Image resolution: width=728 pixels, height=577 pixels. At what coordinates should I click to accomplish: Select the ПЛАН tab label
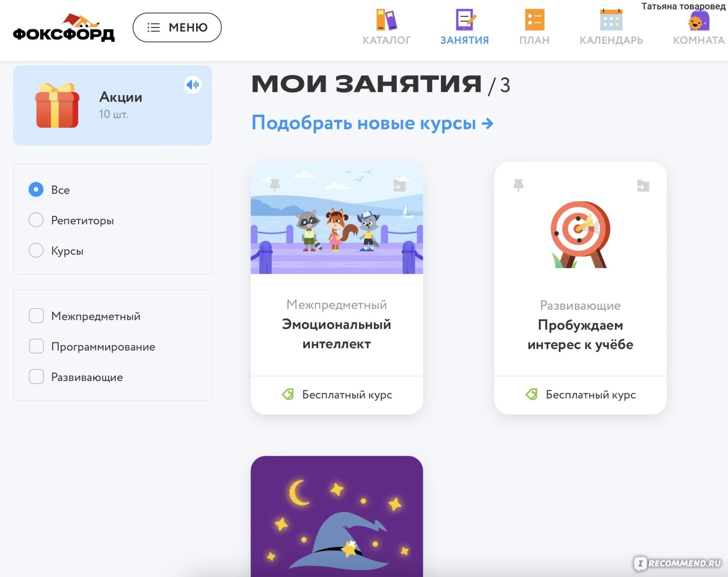coord(534,40)
